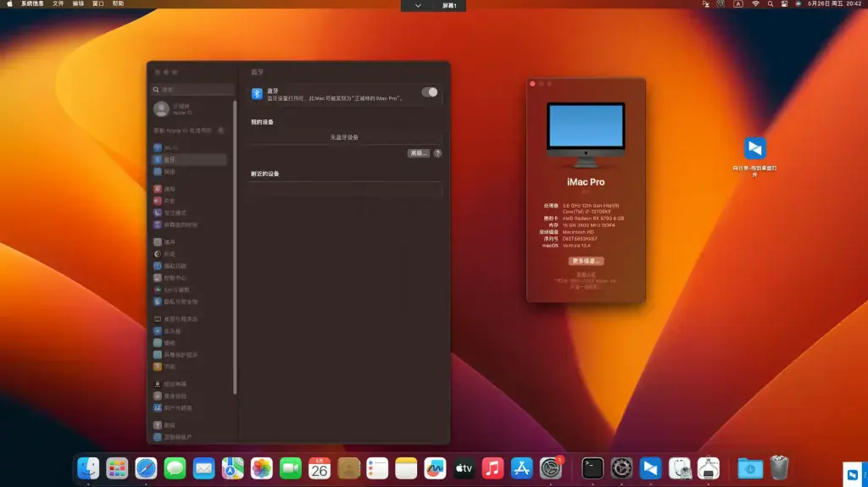Open 外观 settings in the sidebar
Image resolution: width=868 pixels, height=487 pixels.
pyautogui.click(x=189, y=254)
